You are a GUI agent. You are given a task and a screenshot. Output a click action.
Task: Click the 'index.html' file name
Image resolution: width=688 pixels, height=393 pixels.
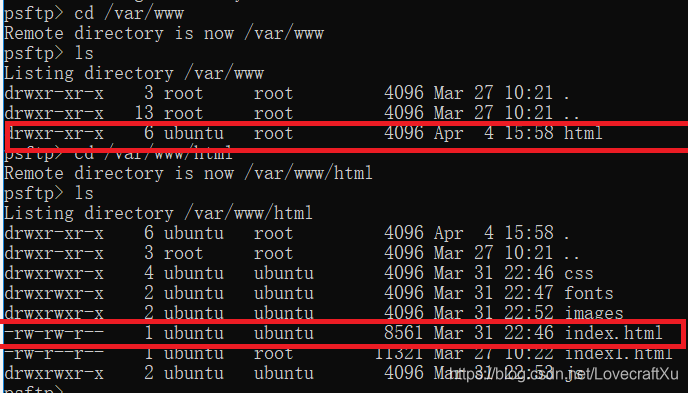(613, 333)
